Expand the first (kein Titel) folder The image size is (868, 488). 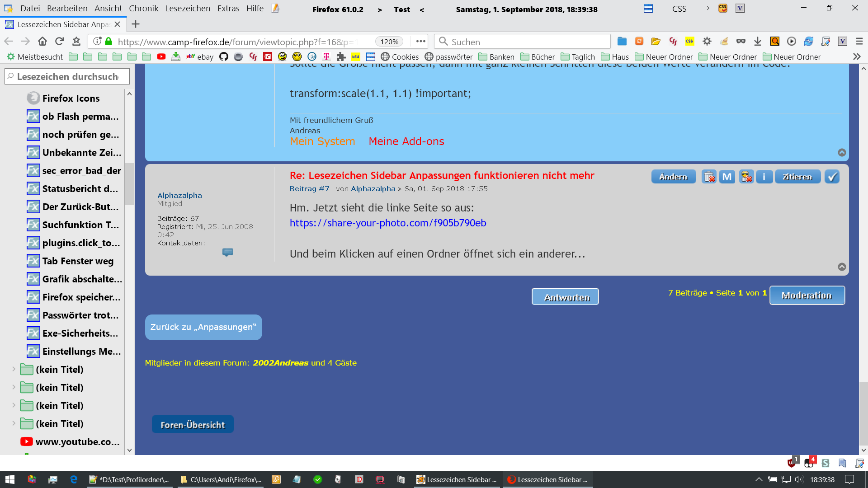(x=14, y=369)
